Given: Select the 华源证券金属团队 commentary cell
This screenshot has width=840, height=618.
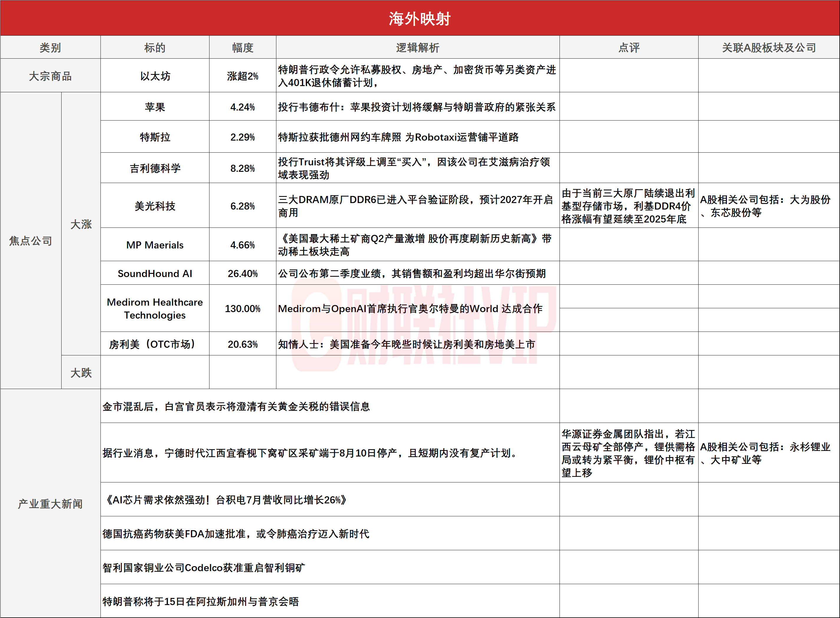Looking at the screenshot, I should [x=629, y=453].
